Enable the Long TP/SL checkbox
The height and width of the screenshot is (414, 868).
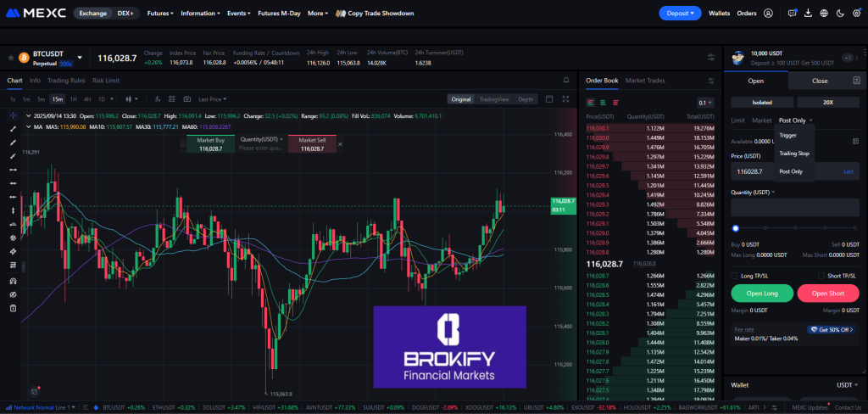point(734,275)
